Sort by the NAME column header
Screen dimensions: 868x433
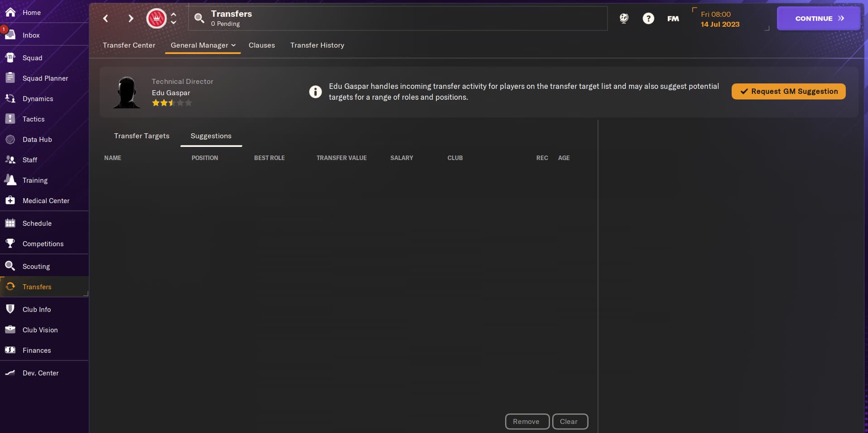[113, 158]
